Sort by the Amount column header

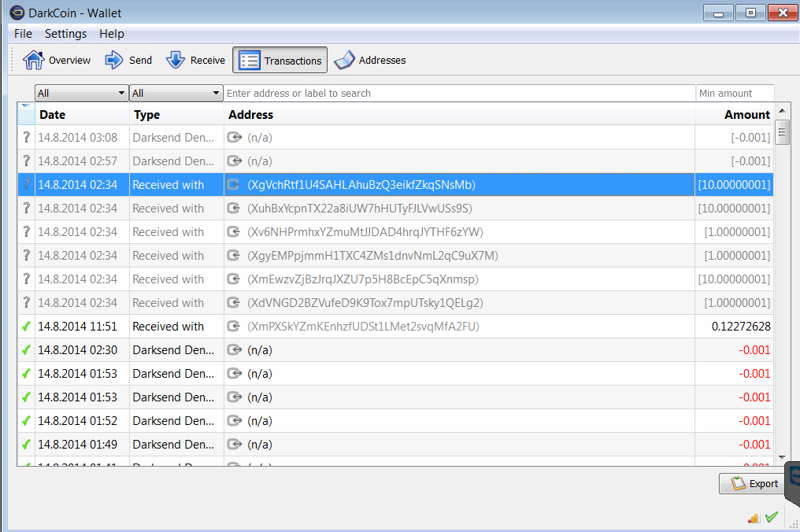(734, 114)
